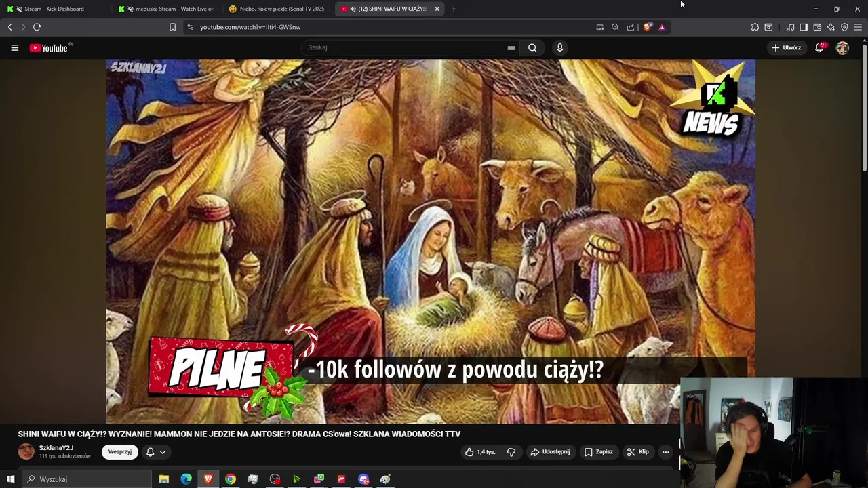View site information icon in address bar
The width and height of the screenshot is (868, 488).
[x=190, y=27]
